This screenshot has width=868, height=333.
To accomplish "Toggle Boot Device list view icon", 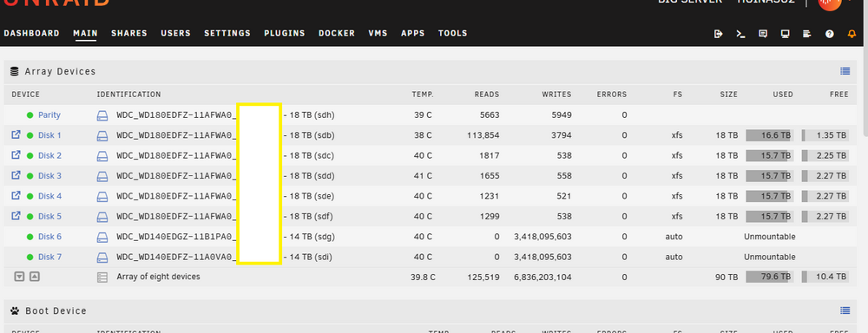I will [845, 310].
